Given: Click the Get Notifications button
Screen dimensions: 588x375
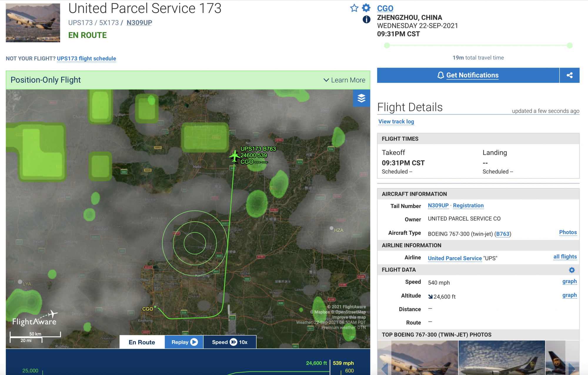Looking at the screenshot, I should pyautogui.click(x=468, y=75).
